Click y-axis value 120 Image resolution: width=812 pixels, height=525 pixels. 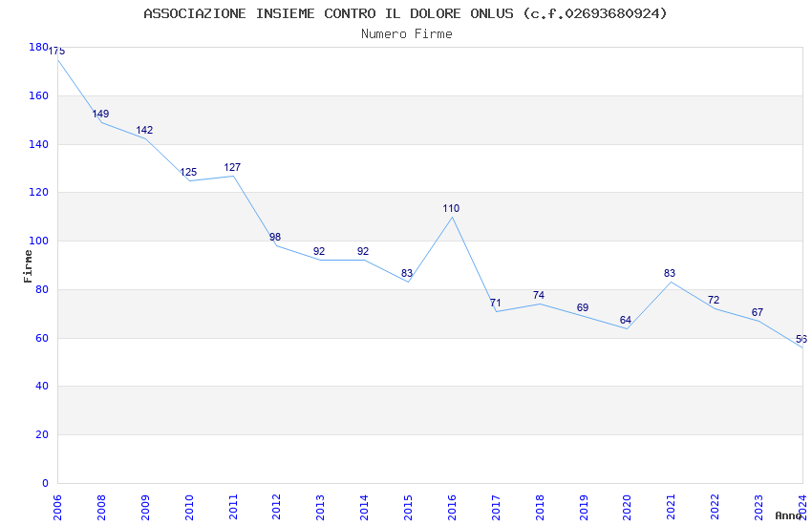pos(38,192)
